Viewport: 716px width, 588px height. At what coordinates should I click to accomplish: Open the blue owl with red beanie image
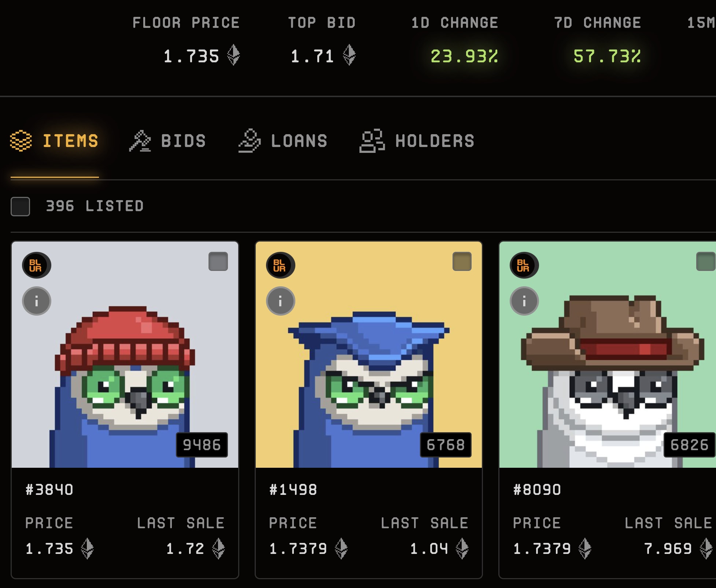tap(125, 354)
